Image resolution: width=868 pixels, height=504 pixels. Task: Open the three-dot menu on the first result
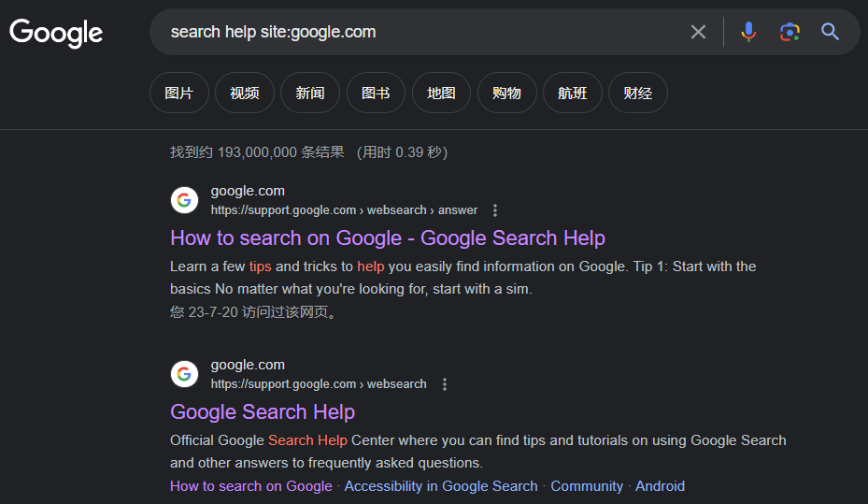[x=495, y=210]
